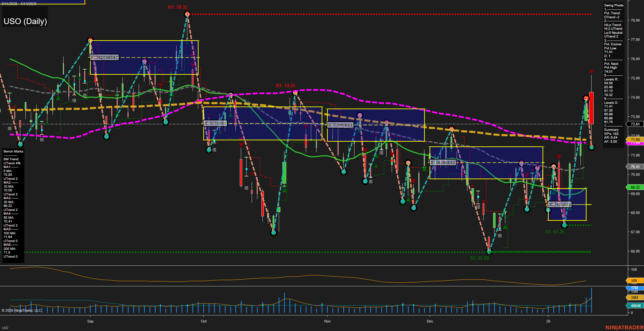This screenshot has height=331, width=644.
Task: Click the 72.61 current price marker on the axis
Action: click(x=635, y=124)
